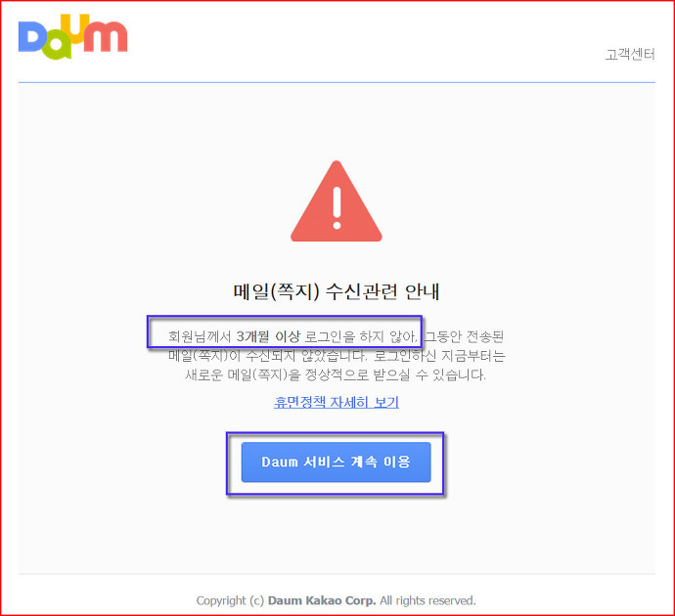Click the yellow u in Daum logo
675x616 pixels.
coord(75,28)
